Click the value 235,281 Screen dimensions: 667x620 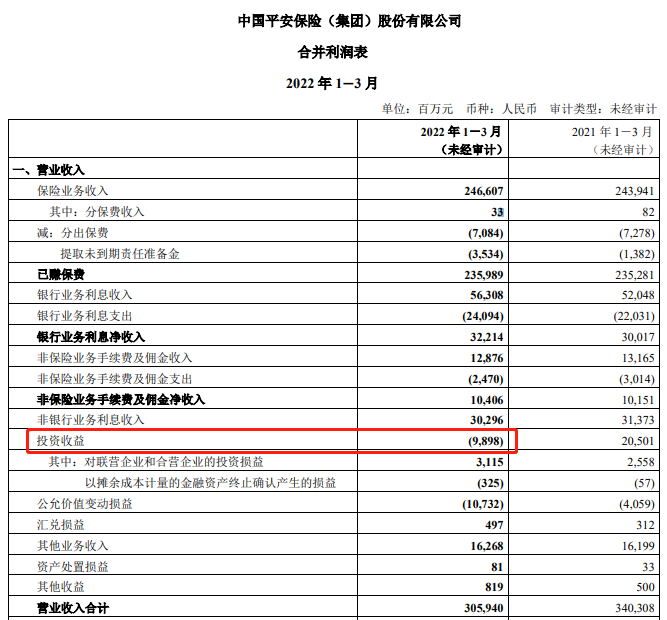point(635,275)
